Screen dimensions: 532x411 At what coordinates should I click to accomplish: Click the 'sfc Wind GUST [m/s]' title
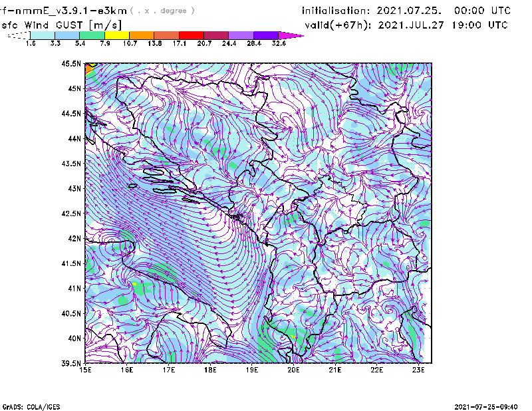tap(61, 25)
